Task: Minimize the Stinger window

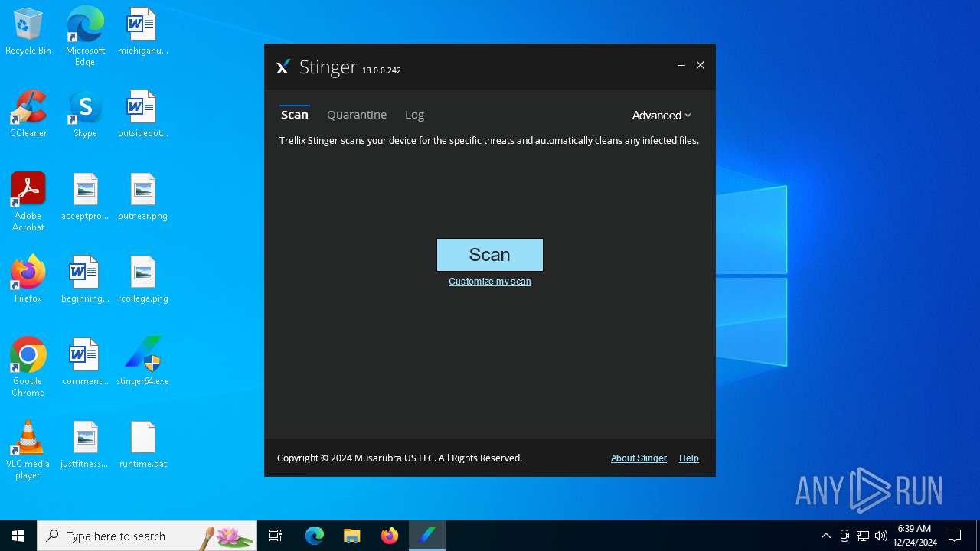Action: (681, 66)
